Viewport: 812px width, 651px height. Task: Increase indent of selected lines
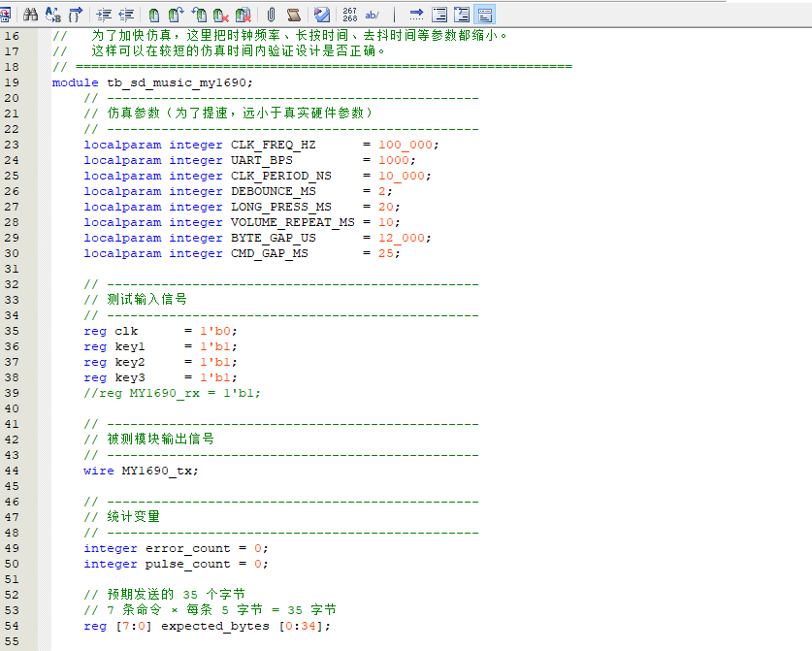[104, 15]
